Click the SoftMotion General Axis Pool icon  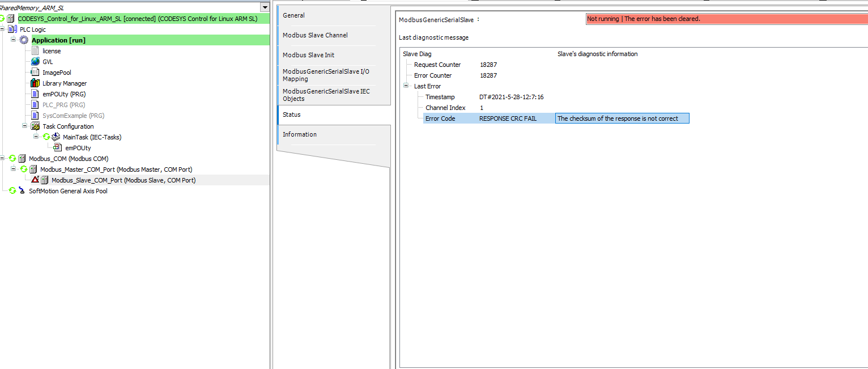(20, 191)
